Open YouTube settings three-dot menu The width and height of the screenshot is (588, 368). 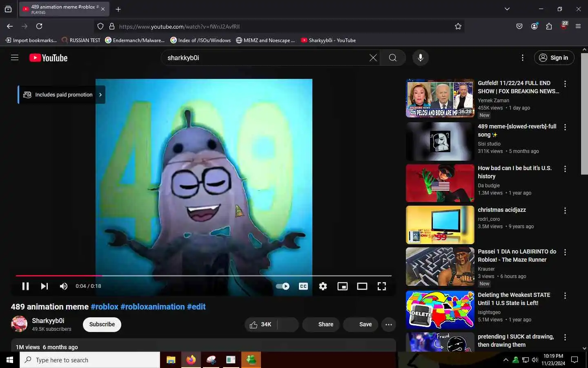(x=523, y=58)
